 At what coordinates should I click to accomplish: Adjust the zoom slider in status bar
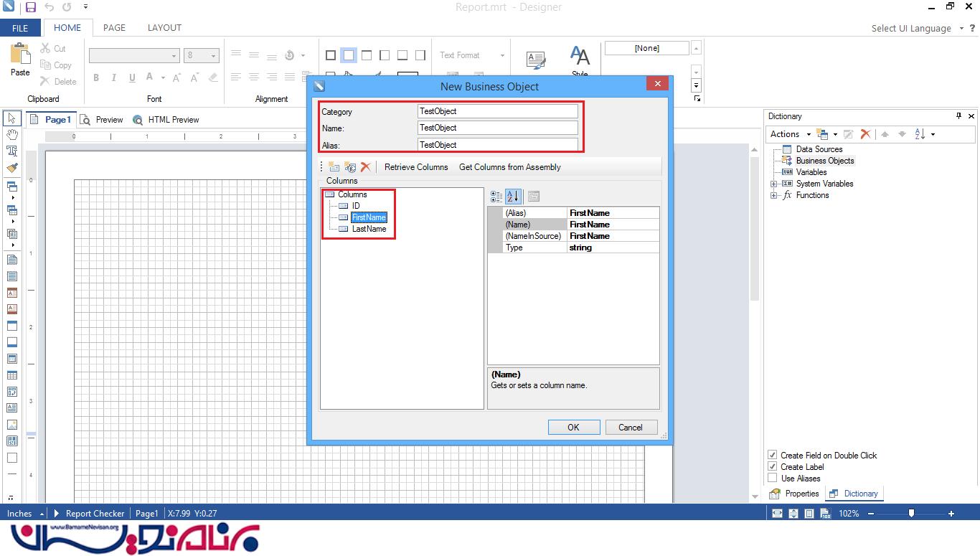(x=911, y=514)
